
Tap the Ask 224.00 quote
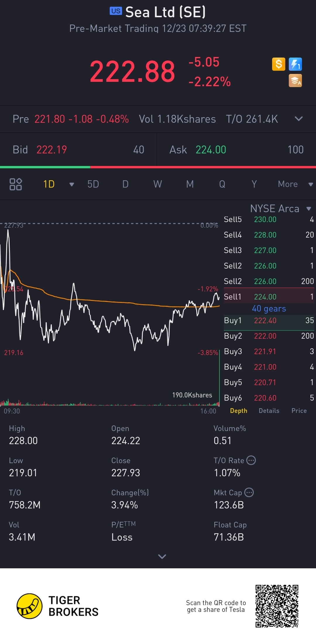(x=237, y=150)
